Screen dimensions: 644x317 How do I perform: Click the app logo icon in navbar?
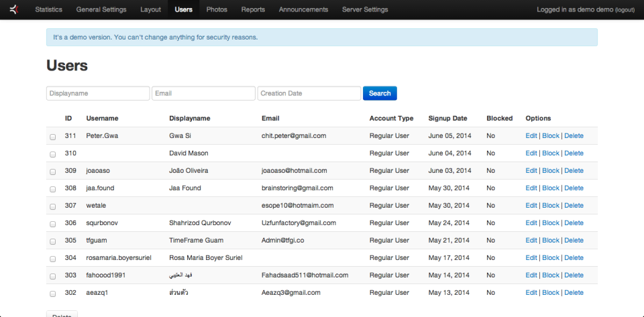13,9
